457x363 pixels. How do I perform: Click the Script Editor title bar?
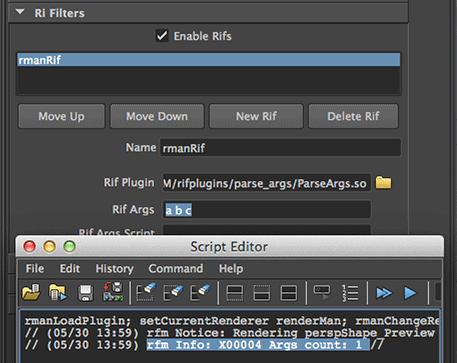pyautogui.click(x=230, y=247)
